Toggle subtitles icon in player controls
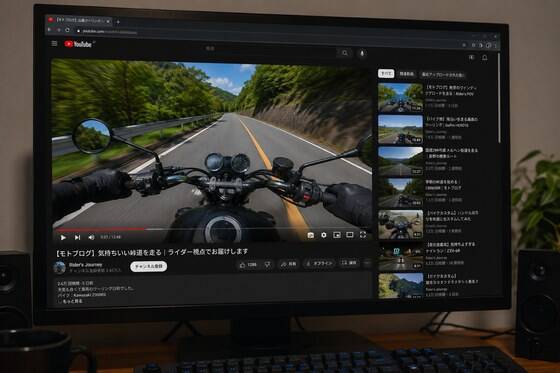This screenshot has width=560, height=373. coord(311,235)
